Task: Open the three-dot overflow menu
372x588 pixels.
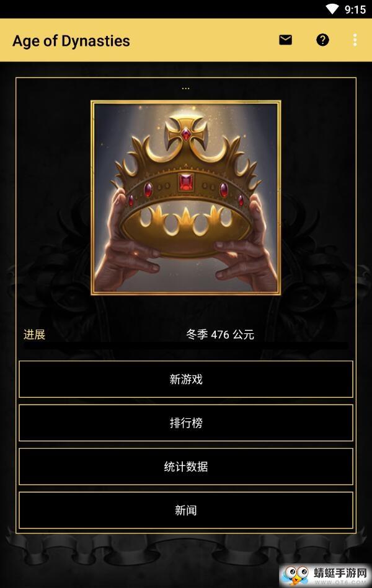Action: [355, 40]
